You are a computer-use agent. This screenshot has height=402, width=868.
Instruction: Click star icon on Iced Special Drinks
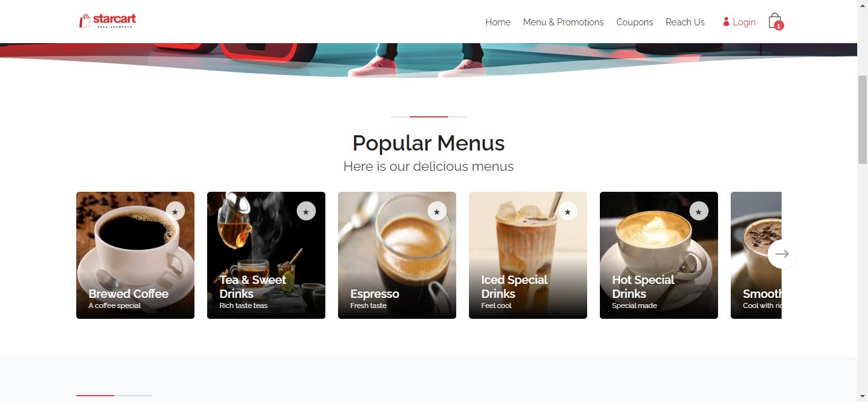pos(568,211)
